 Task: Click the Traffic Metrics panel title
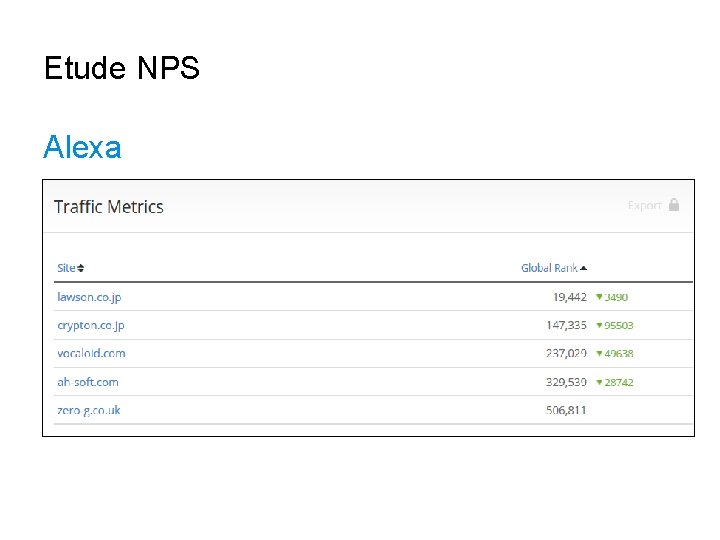click(x=108, y=207)
